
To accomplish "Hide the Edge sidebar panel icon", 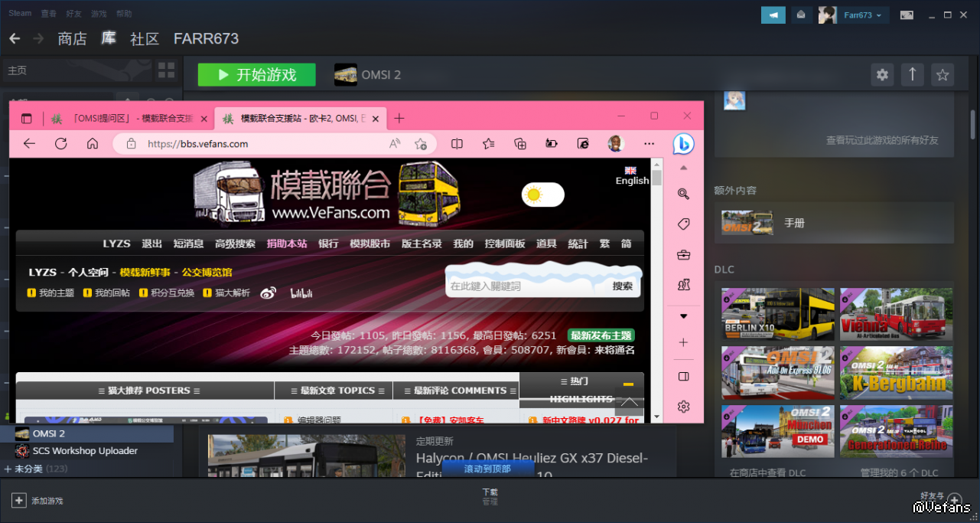I will [x=684, y=377].
